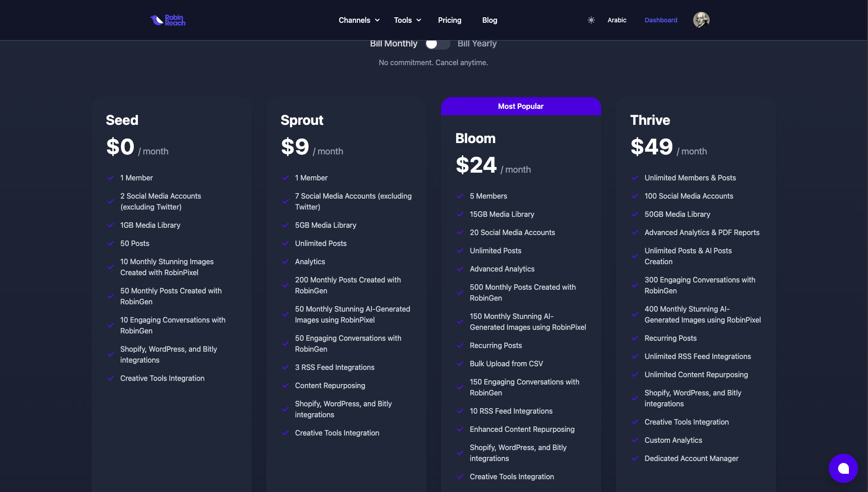Click "1GB Media Library" in Seed plan

pyautogui.click(x=150, y=225)
